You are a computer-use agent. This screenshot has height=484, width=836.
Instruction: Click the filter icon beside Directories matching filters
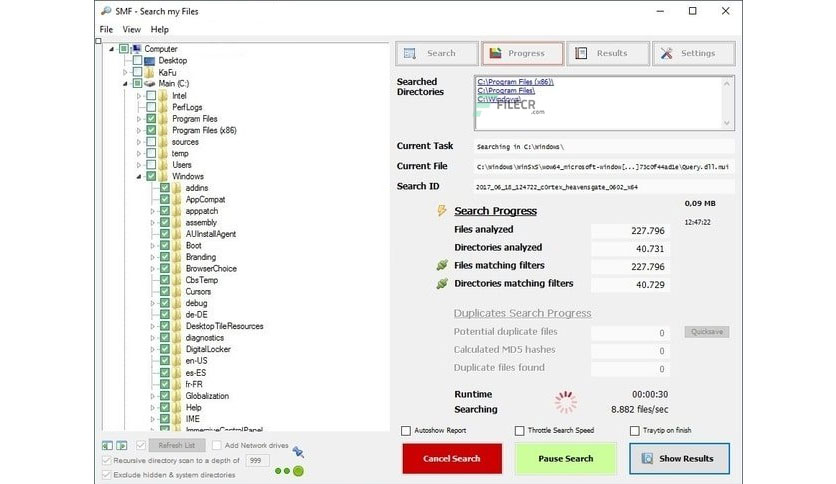pyautogui.click(x=442, y=283)
